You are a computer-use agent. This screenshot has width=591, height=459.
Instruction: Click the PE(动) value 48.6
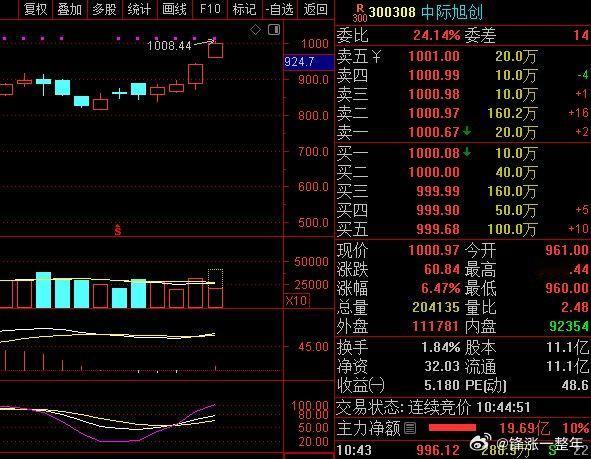tap(575, 385)
